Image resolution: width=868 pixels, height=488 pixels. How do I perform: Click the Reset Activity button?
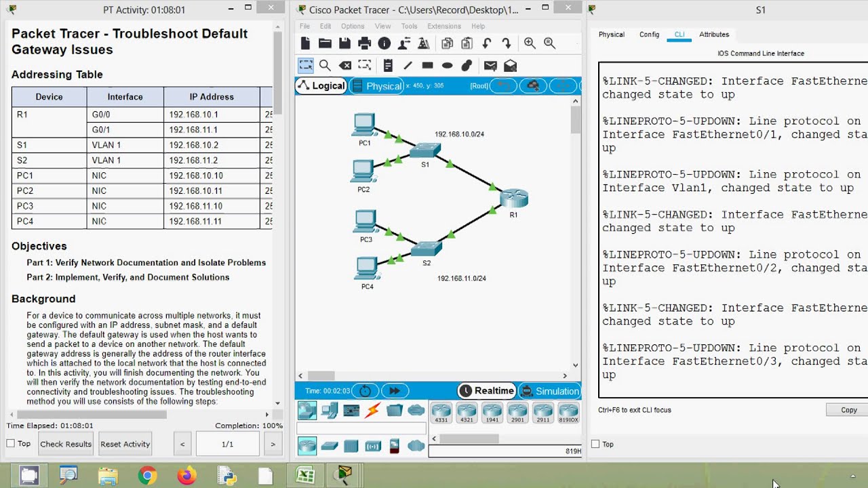(125, 444)
